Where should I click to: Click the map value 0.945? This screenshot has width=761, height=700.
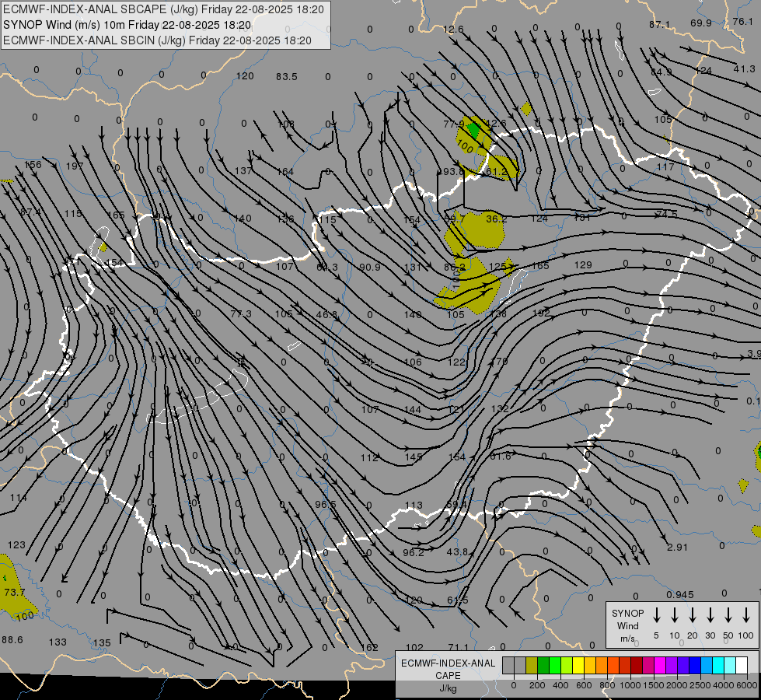click(680, 595)
